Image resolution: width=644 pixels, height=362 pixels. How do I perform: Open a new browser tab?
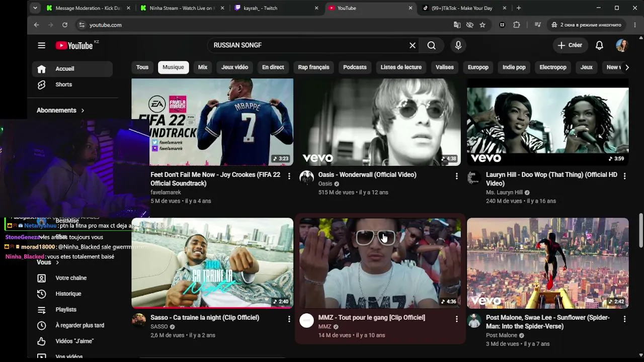click(x=519, y=8)
